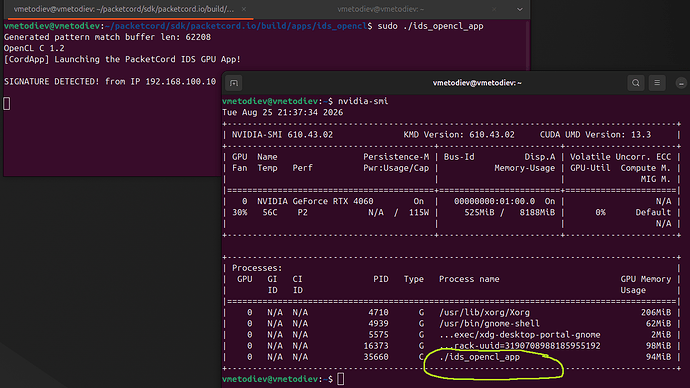Click the rack-uuid process entry

click(519, 346)
